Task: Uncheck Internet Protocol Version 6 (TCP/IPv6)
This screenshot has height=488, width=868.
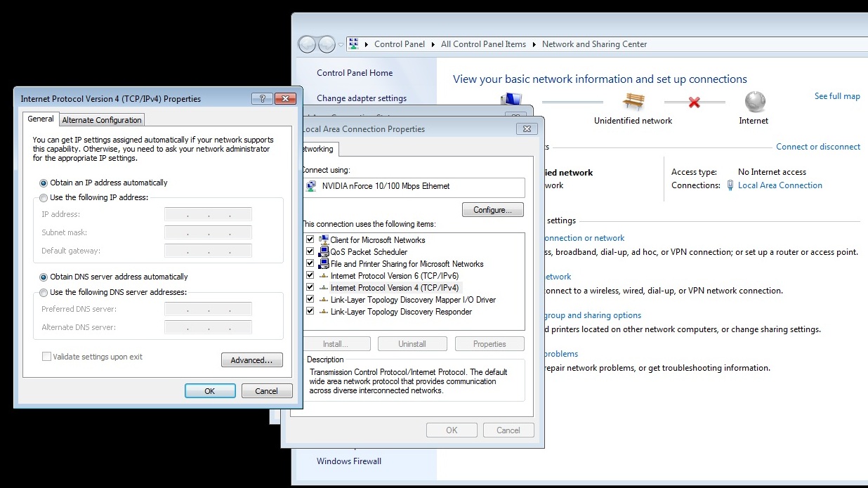Action: [310, 276]
